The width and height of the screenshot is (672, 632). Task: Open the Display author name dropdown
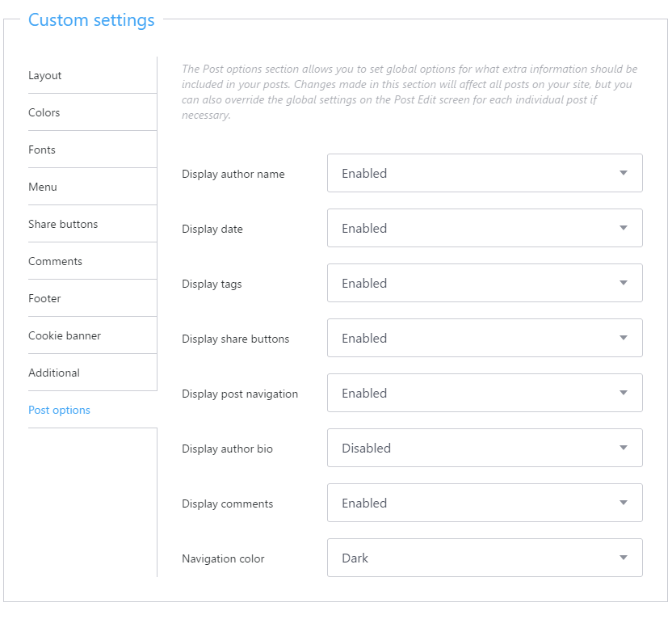click(x=485, y=173)
